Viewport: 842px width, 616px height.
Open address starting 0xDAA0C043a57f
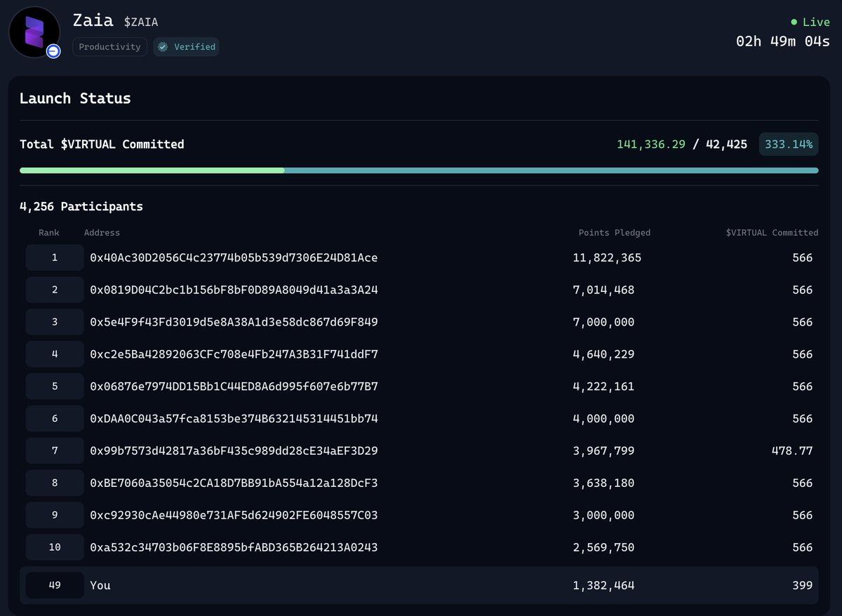tap(234, 419)
